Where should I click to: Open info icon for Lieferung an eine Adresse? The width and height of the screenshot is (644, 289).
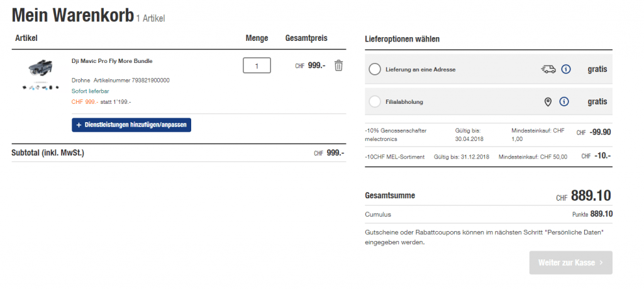pyautogui.click(x=565, y=69)
